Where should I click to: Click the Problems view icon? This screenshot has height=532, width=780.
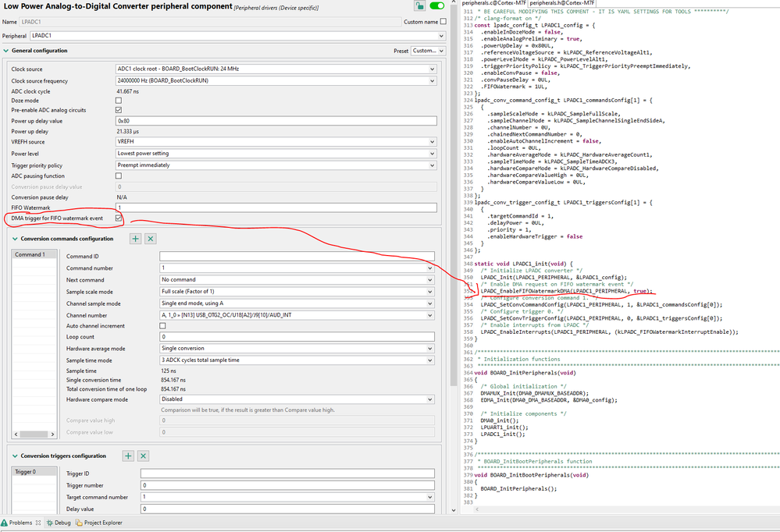click(x=4, y=523)
